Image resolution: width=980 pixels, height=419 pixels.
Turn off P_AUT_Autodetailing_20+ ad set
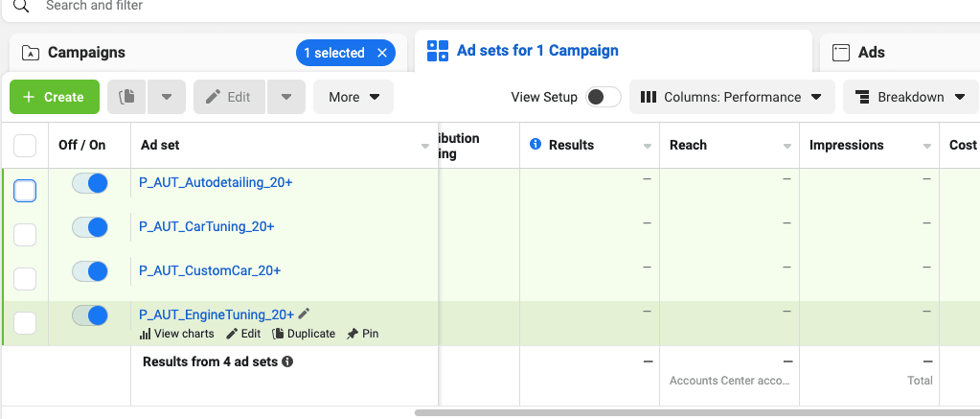90,183
